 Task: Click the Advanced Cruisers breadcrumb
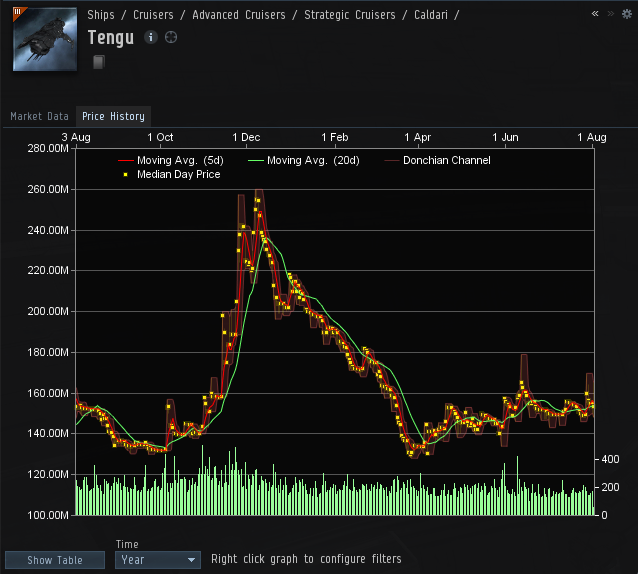[x=238, y=15]
